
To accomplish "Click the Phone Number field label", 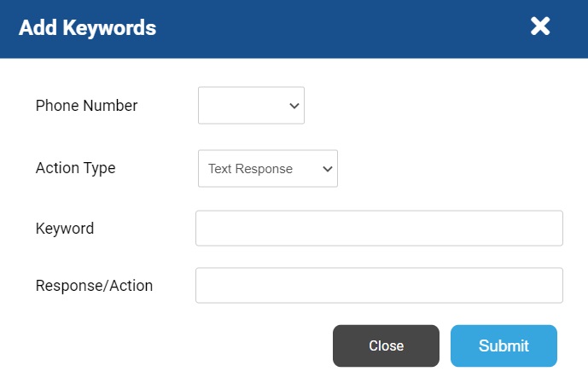I will [x=87, y=105].
